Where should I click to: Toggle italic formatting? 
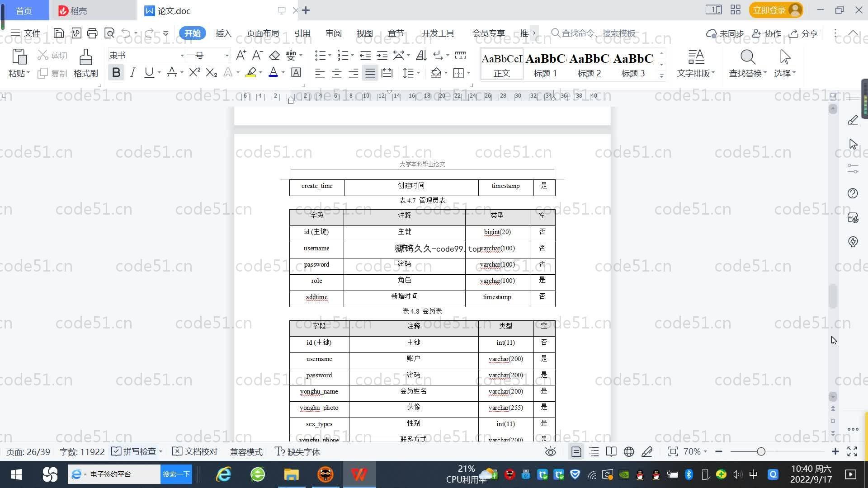(132, 72)
